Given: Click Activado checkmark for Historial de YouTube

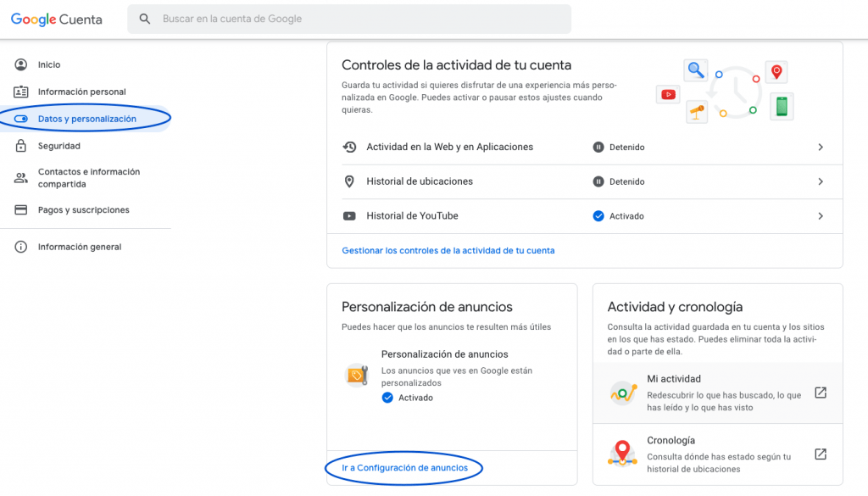Looking at the screenshot, I should pyautogui.click(x=598, y=216).
